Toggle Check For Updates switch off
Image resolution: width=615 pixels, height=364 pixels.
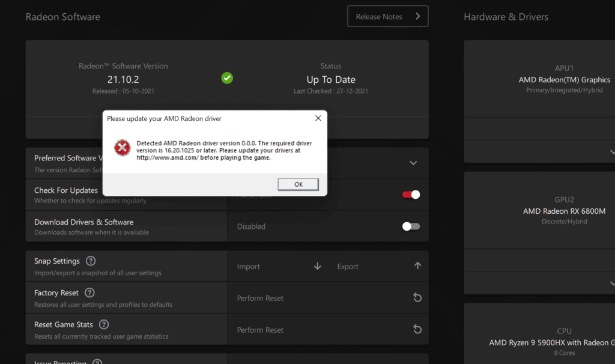pyautogui.click(x=411, y=195)
